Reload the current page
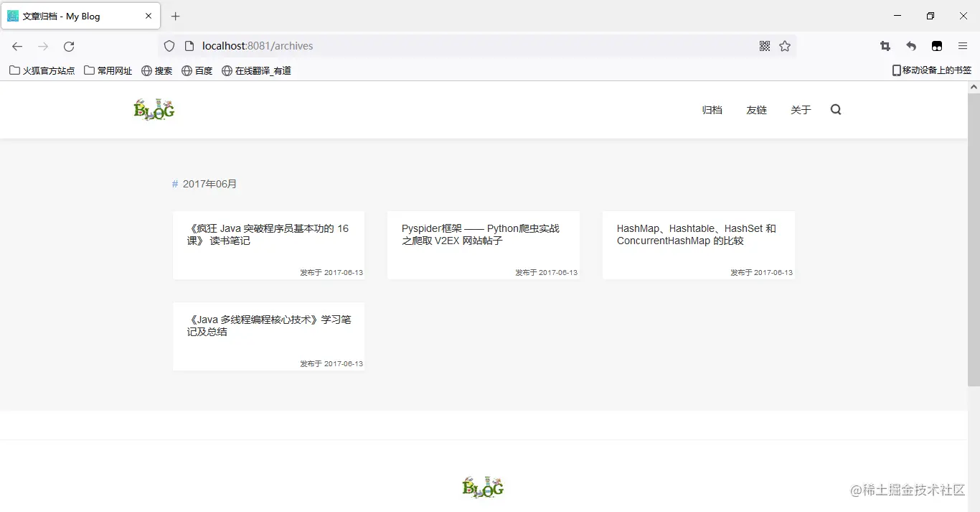 [x=69, y=46]
